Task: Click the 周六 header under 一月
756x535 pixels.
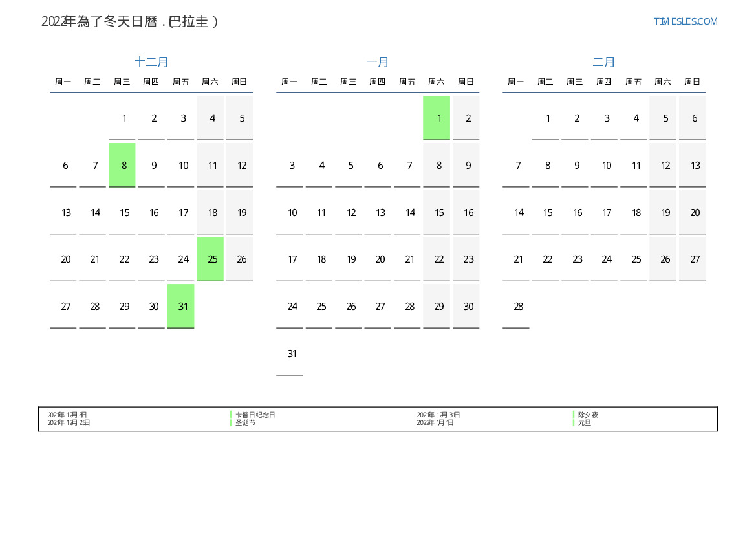Action: pos(437,82)
